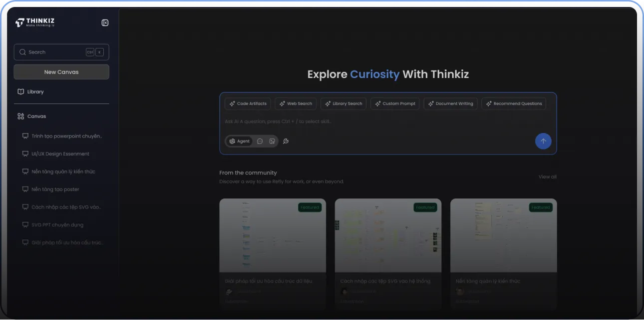Viewport: 644px width, 320px height.
Task: Select the Web Search skill
Action: 296,103
